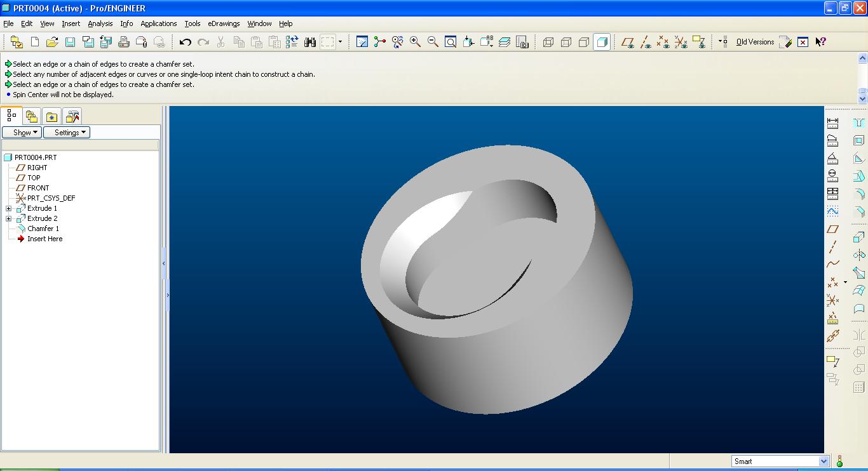Save the active model
Image resolution: width=868 pixels, height=471 pixels.
point(70,42)
